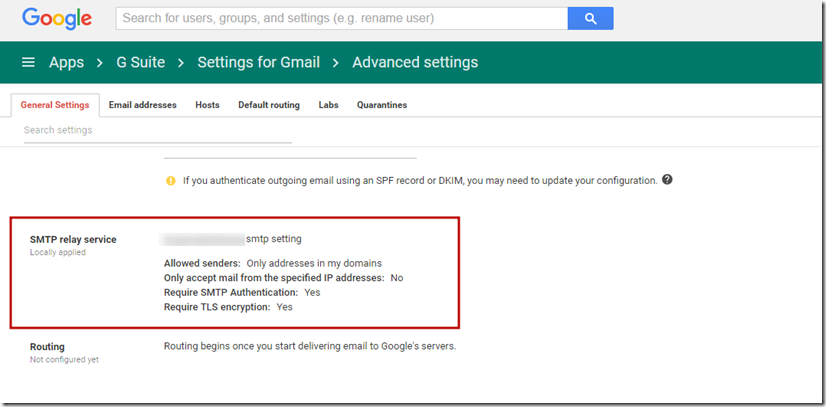Click the yellow warning icon next to SPF notice
This screenshot has width=826, height=407.
pos(170,181)
